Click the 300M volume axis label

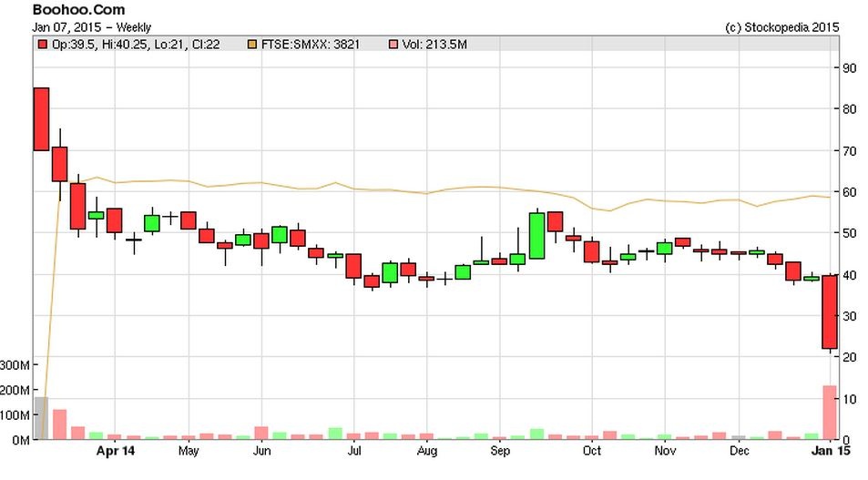(x=15, y=365)
